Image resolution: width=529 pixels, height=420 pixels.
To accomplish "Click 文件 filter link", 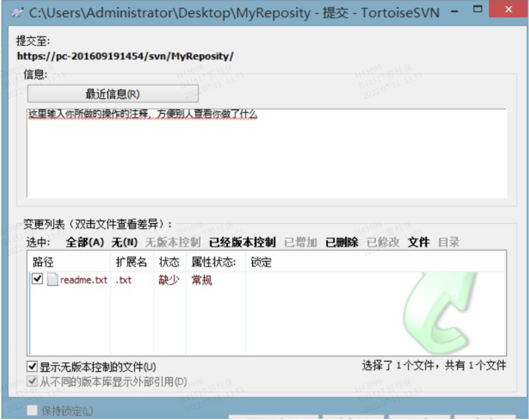I will 419,242.
